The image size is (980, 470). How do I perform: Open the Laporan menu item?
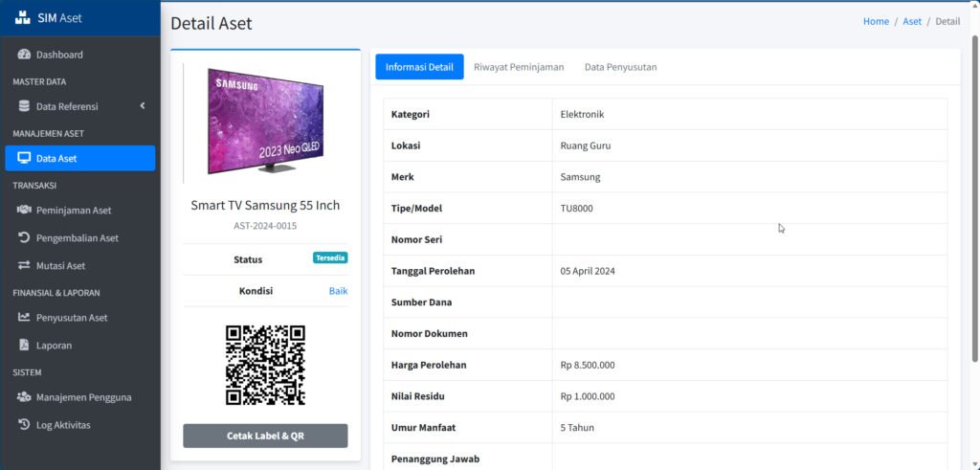(x=80, y=345)
